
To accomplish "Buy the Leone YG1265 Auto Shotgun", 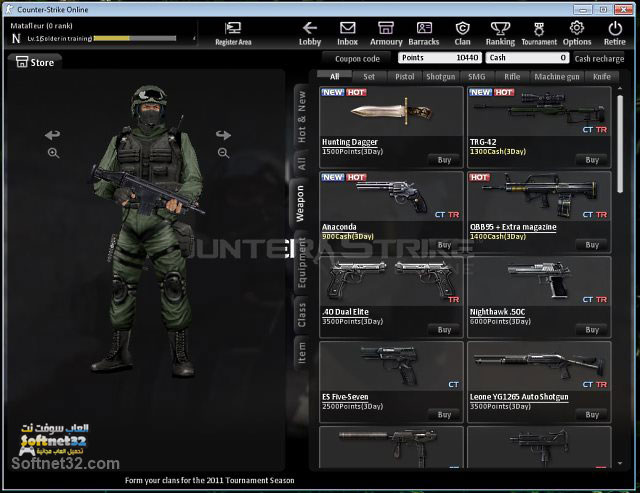I will coord(592,415).
